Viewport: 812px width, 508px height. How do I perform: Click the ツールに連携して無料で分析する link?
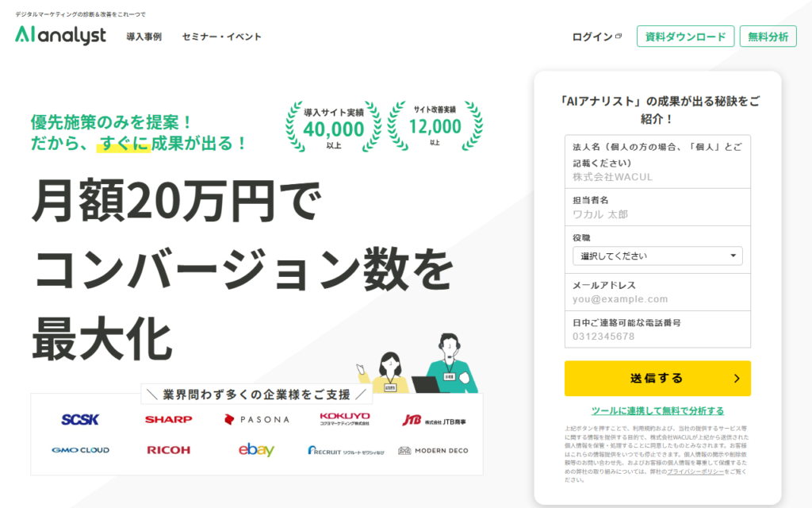tap(657, 410)
